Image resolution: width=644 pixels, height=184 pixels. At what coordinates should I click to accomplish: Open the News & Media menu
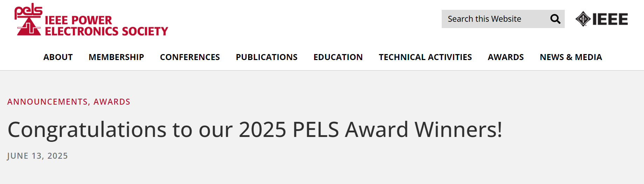(571, 57)
